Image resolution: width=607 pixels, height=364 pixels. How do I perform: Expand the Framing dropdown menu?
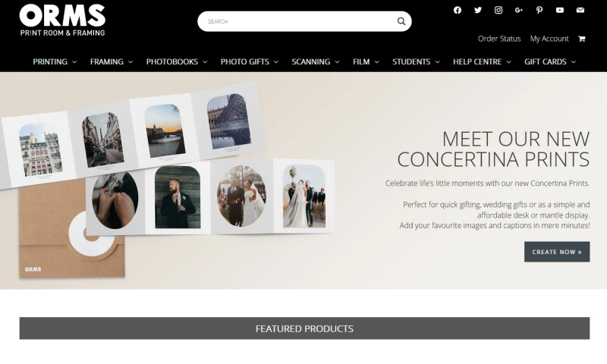[112, 61]
